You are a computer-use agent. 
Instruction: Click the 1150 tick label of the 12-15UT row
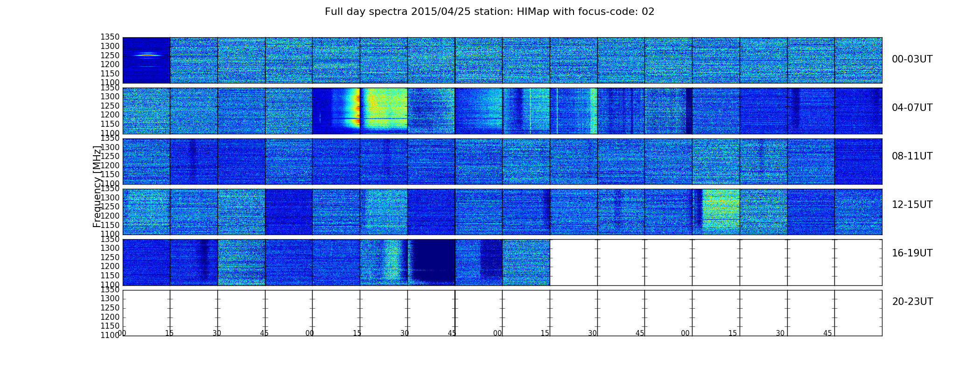(x=110, y=225)
